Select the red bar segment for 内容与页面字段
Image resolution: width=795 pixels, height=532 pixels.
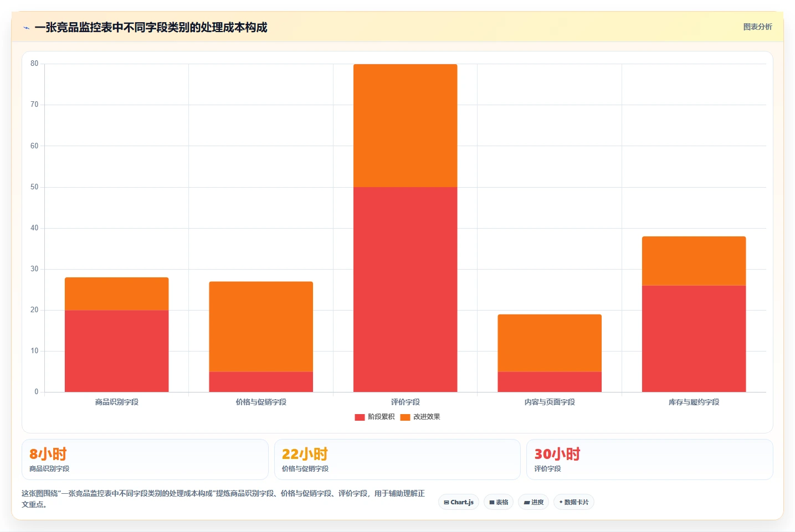tap(550, 382)
